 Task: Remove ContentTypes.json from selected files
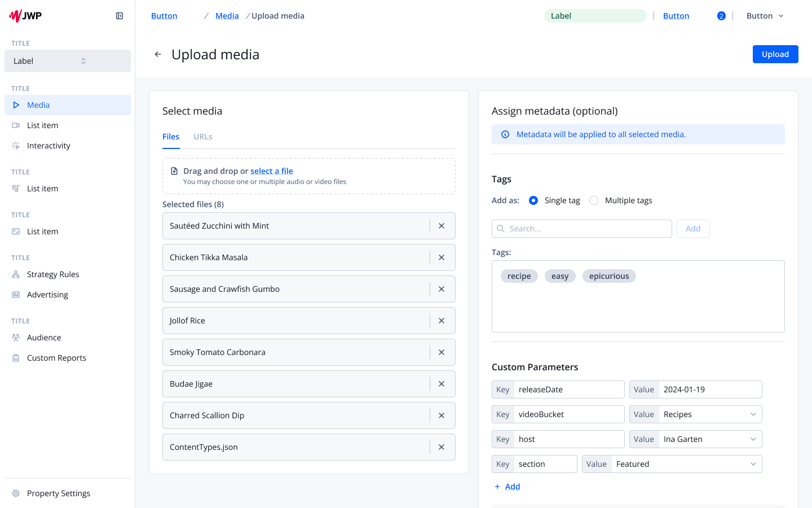point(442,447)
